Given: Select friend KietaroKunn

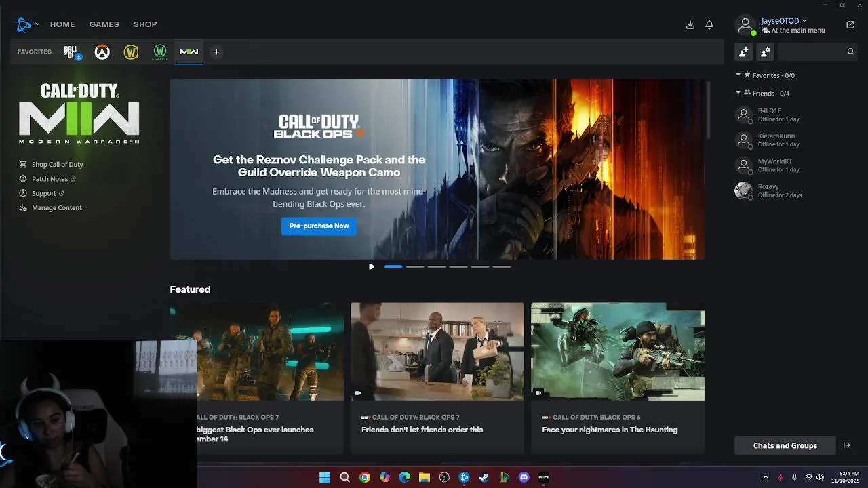Looking at the screenshot, I should tap(796, 140).
